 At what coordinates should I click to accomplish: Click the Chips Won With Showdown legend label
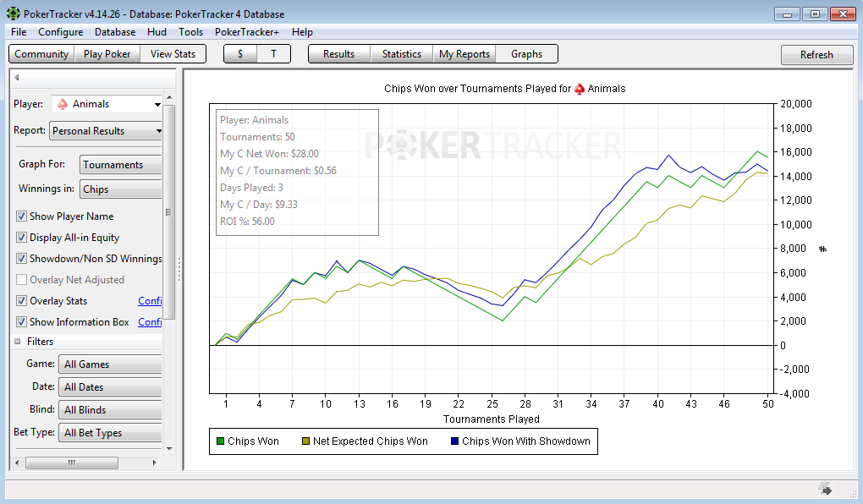coord(526,441)
